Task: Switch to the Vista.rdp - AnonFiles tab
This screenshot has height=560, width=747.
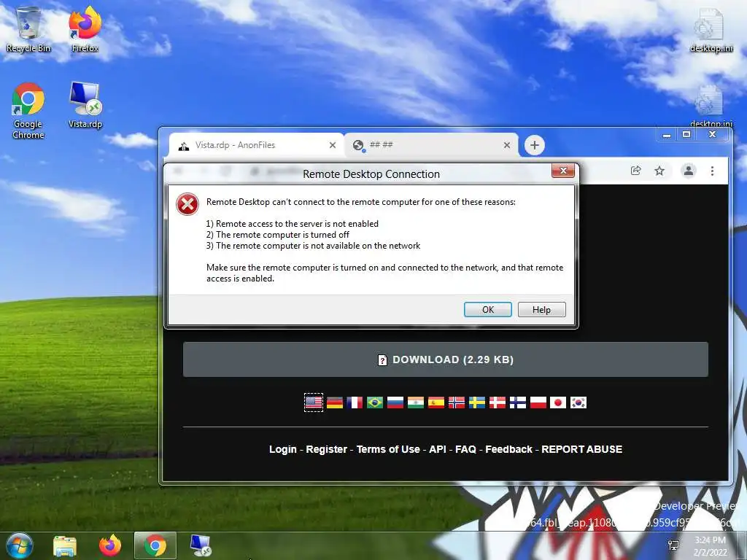Action: pos(256,145)
